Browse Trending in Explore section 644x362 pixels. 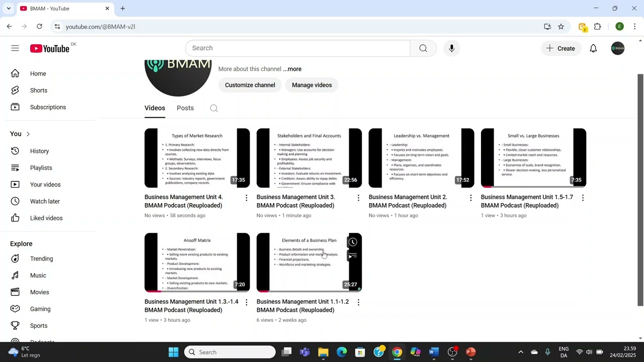pos(41,259)
